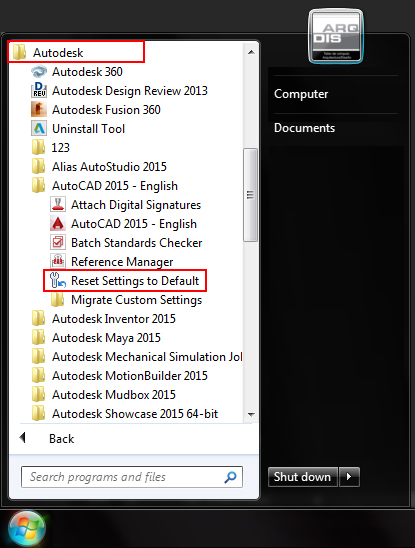Image resolution: width=415 pixels, height=548 pixels.
Task: Open Batch Standards Checker icon
Action: (58, 243)
